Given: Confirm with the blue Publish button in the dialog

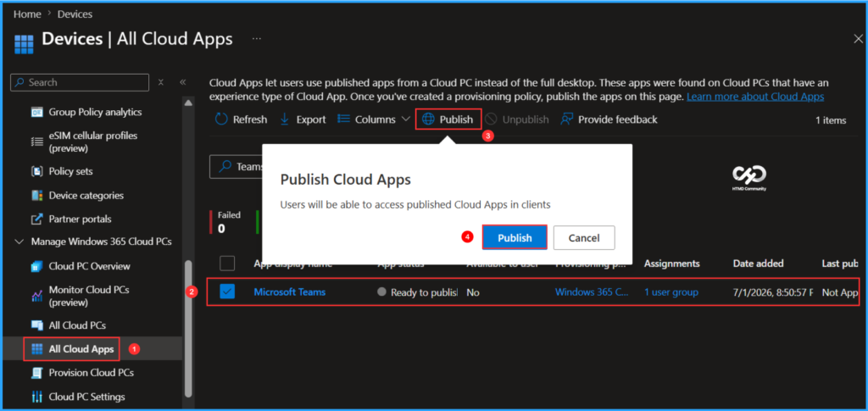Looking at the screenshot, I should pos(515,238).
